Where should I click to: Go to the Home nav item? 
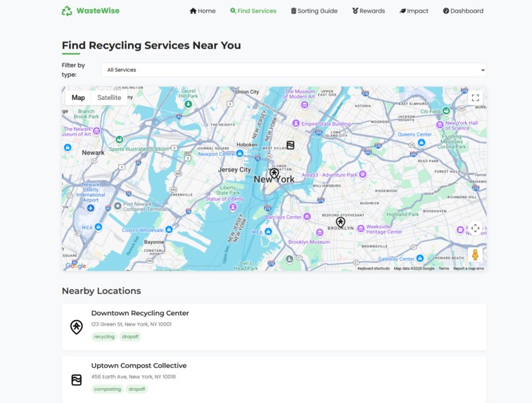coord(203,11)
